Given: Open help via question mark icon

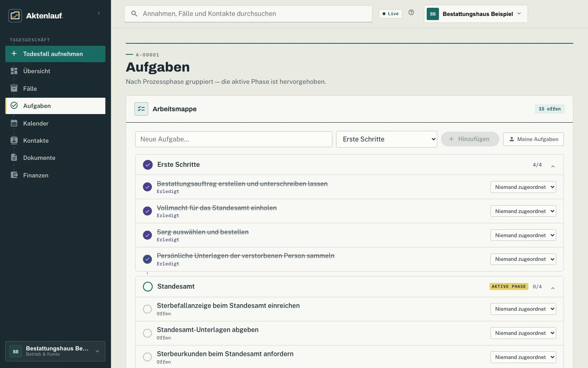Looking at the screenshot, I should coord(411,13).
